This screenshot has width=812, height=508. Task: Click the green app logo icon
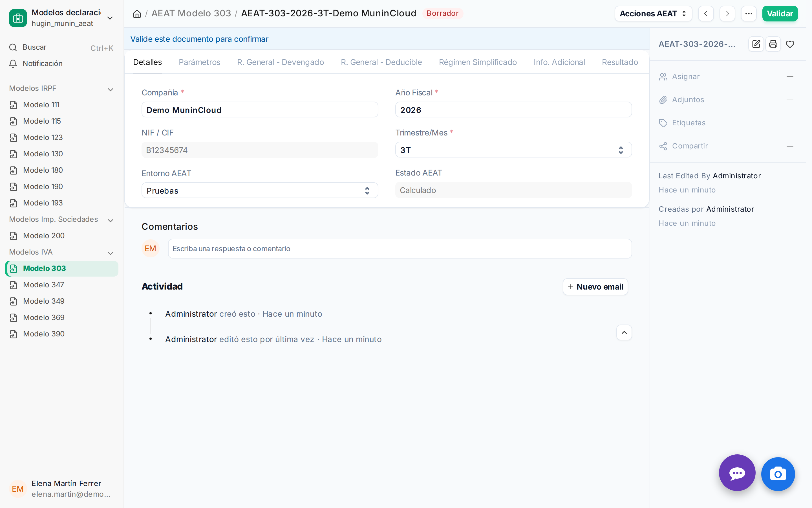[18, 18]
